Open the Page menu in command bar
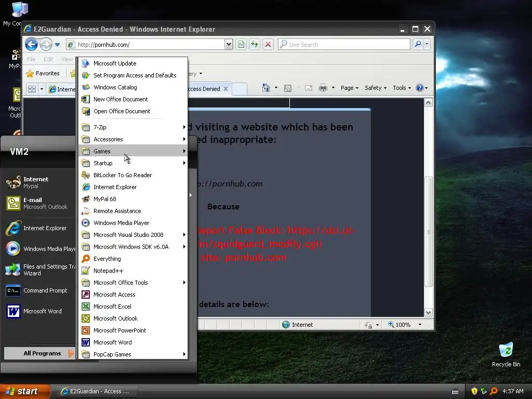 pos(350,88)
